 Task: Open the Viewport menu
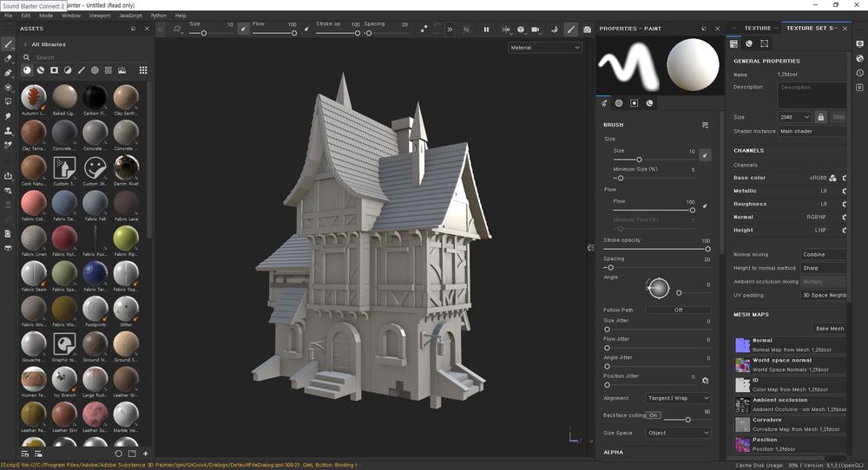tap(100, 16)
